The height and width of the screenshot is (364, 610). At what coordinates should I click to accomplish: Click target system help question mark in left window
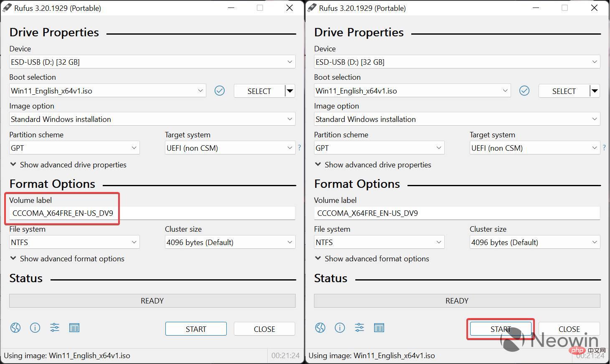coord(299,147)
